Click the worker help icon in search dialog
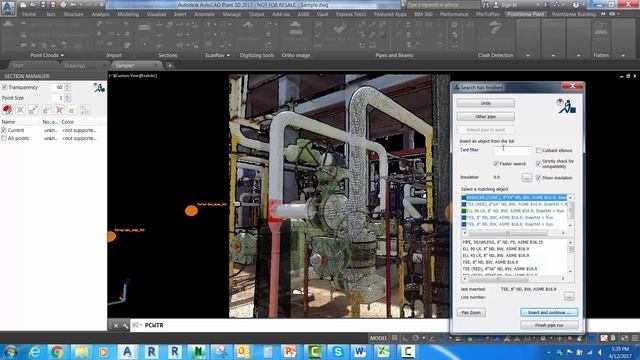The height and width of the screenshot is (360, 640). (567, 106)
